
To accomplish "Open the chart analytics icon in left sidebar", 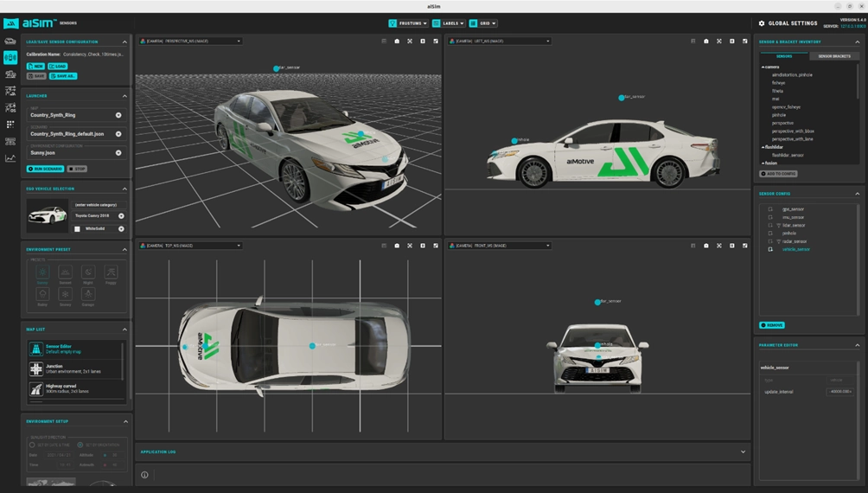I will pyautogui.click(x=10, y=158).
